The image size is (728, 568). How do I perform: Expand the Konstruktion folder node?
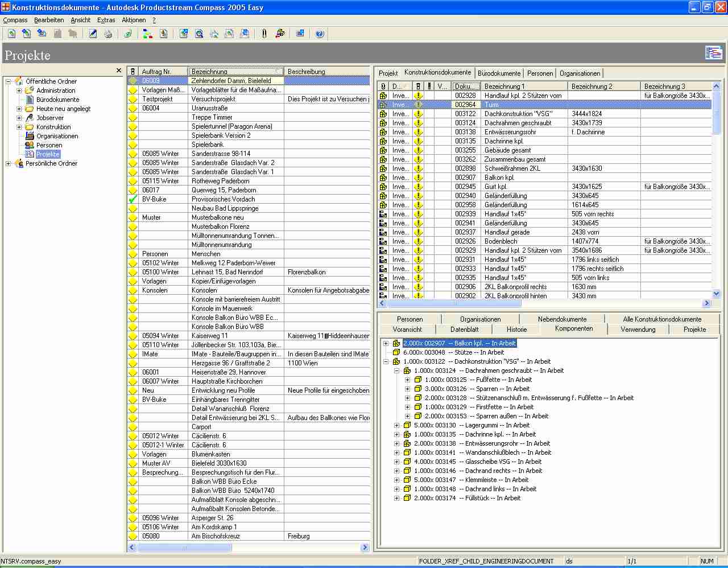tap(19, 127)
